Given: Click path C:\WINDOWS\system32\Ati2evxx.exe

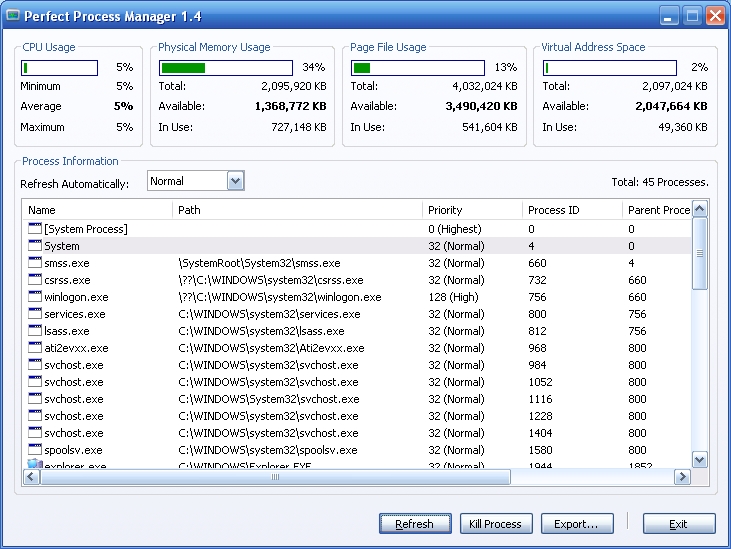Looking at the screenshot, I should click(x=271, y=348).
